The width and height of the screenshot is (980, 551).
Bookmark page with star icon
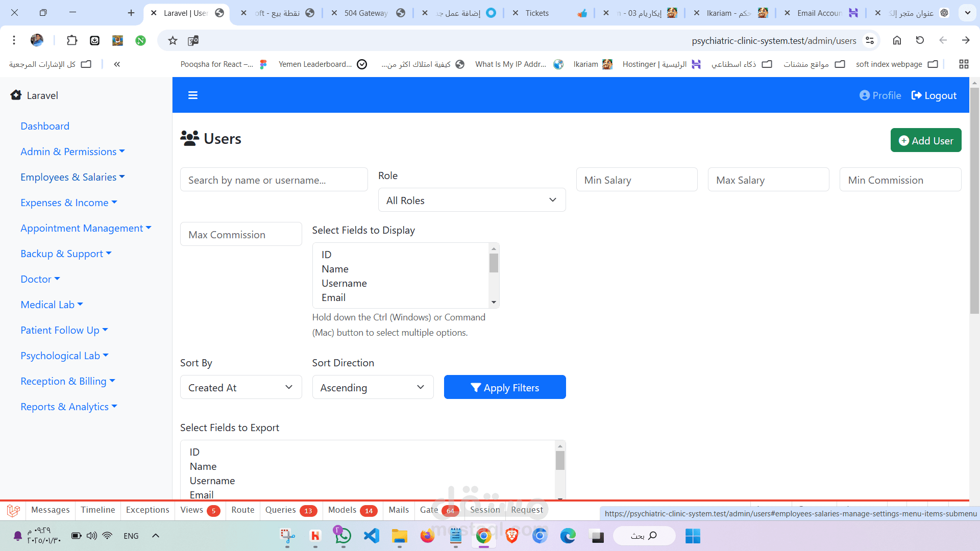pos(173,41)
